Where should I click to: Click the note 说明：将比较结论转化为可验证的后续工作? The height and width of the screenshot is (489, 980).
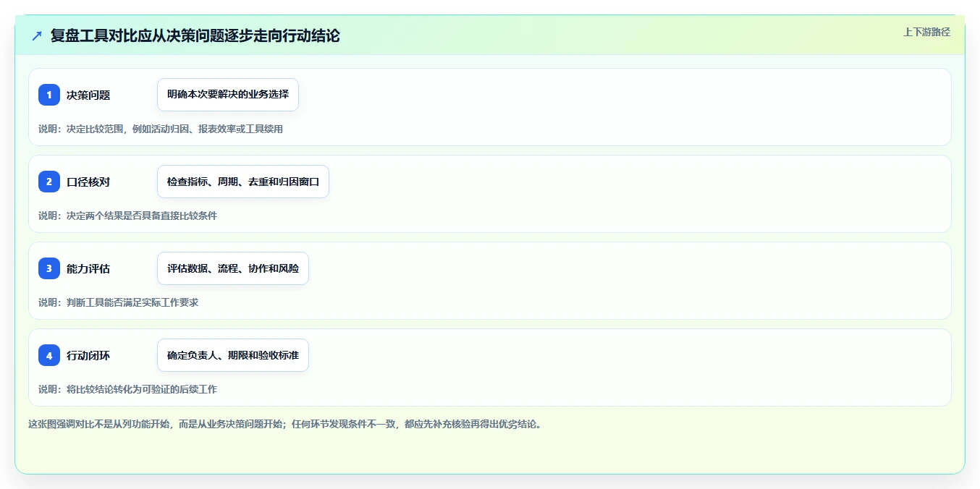pos(127,389)
